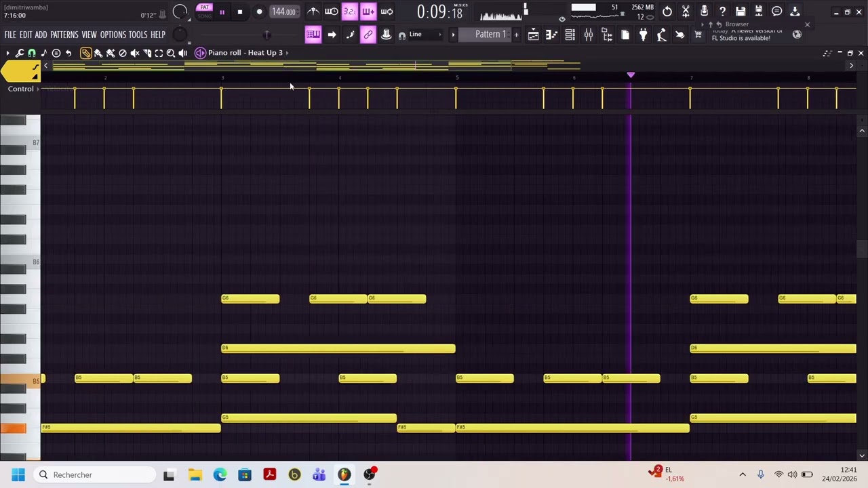This screenshot has height=488, width=868.
Task: Switch to SONG mode
Action: [204, 16]
